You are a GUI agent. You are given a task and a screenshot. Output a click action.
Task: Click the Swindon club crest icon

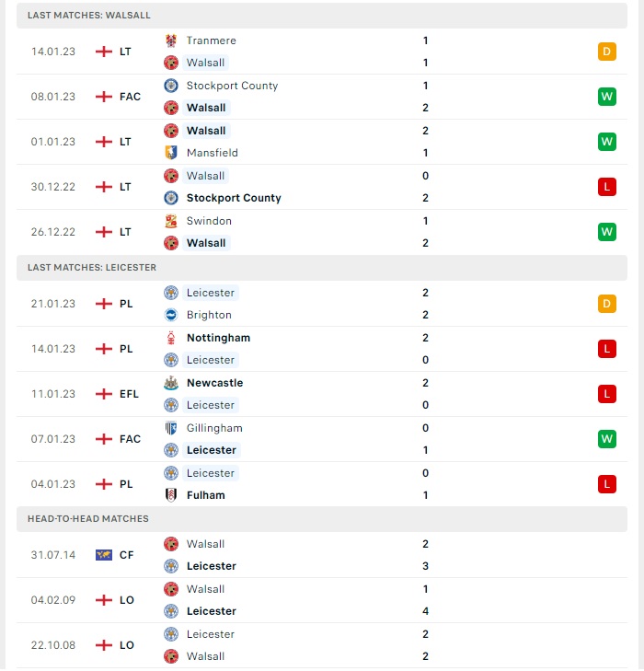[x=171, y=221]
